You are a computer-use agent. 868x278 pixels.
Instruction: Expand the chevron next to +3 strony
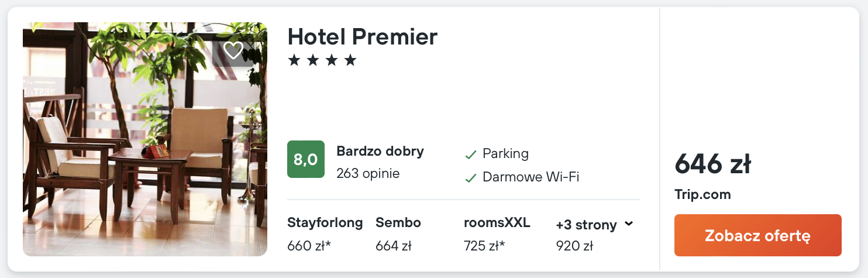pyautogui.click(x=629, y=224)
